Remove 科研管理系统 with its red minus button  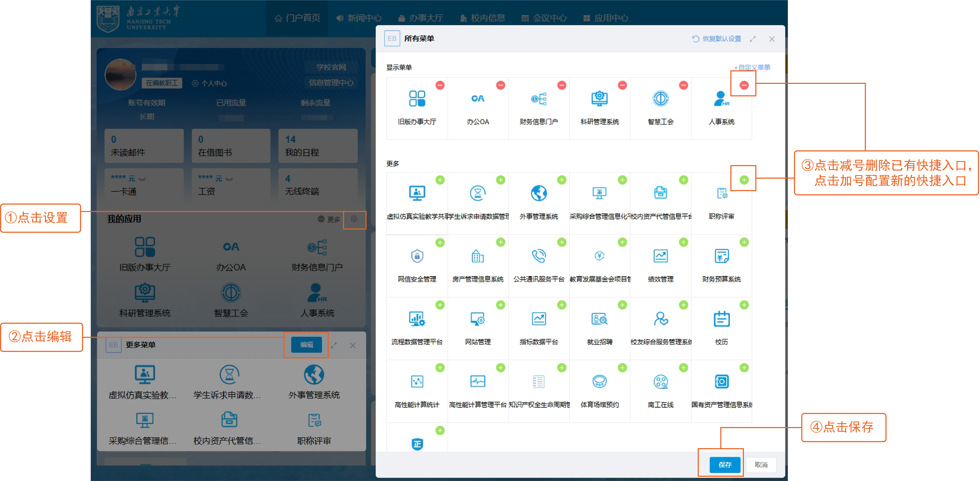(x=622, y=85)
